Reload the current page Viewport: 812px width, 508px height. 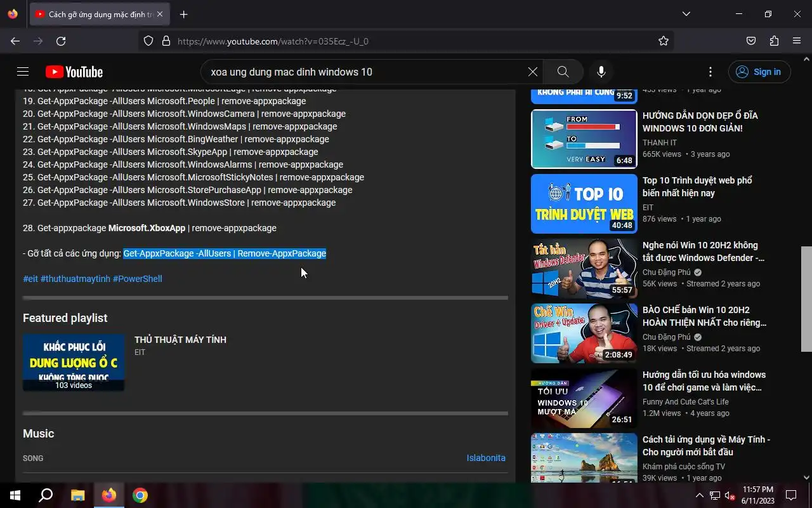(61, 41)
